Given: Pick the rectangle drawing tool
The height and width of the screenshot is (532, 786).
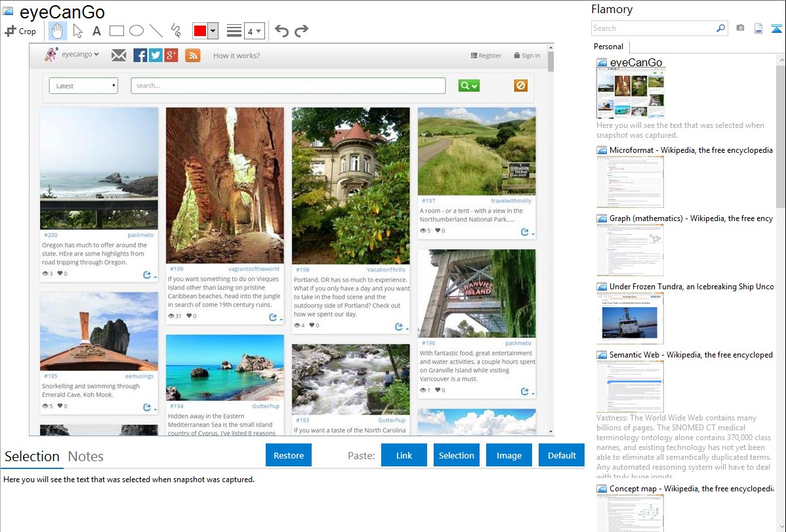Looking at the screenshot, I should [x=116, y=31].
